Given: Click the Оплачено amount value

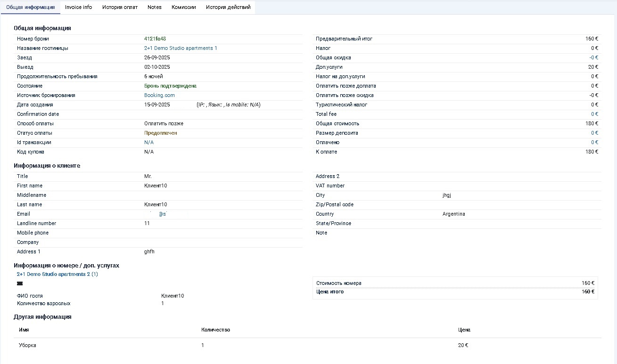Looking at the screenshot, I should pos(594,143).
